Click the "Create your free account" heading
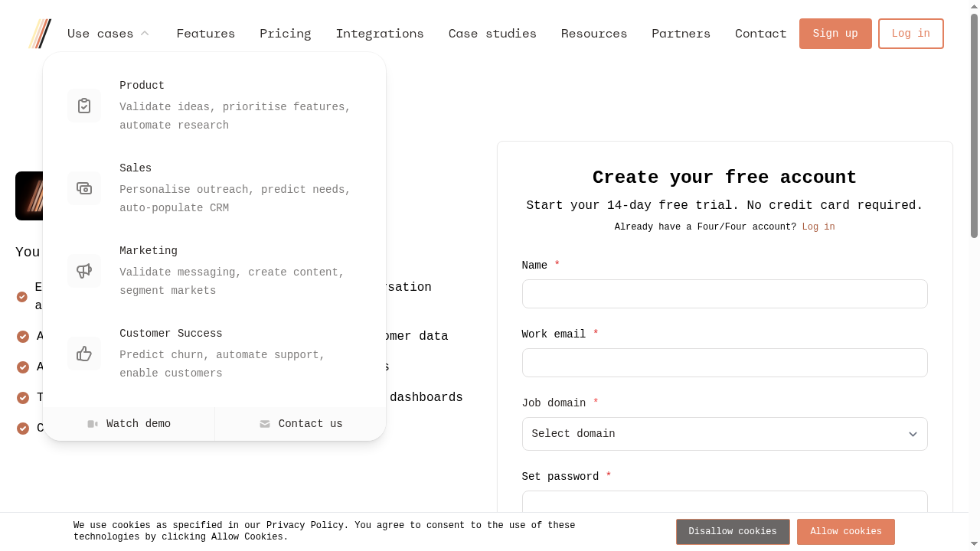This screenshot has width=980, height=551. 725,178
